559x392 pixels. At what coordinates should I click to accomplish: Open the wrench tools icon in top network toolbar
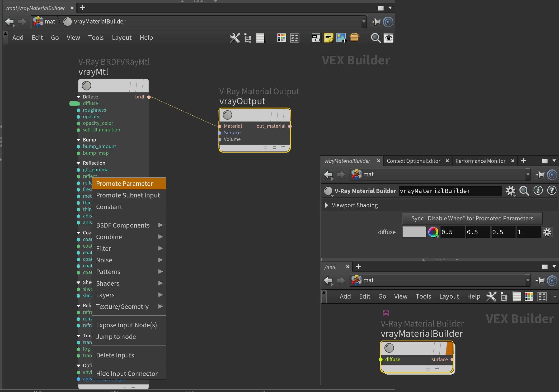[235, 38]
